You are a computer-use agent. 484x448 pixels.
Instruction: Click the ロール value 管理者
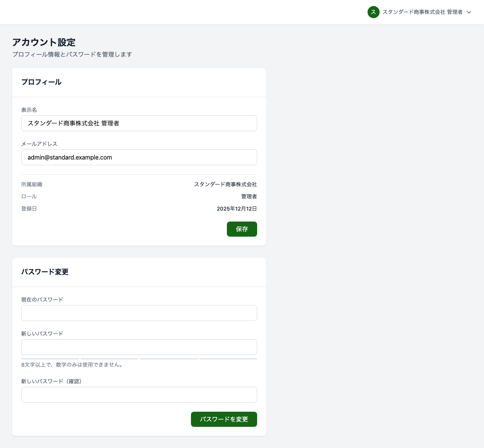(249, 196)
